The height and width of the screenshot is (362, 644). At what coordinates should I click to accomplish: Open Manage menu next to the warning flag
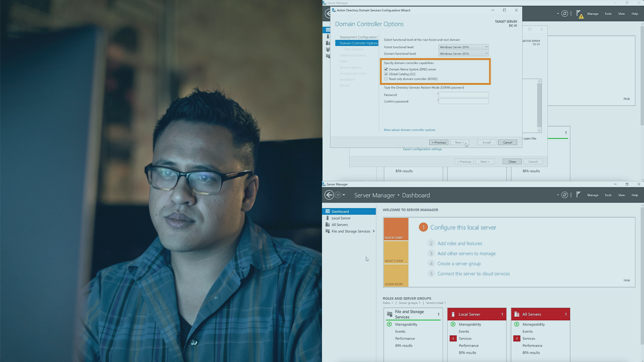(x=593, y=14)
